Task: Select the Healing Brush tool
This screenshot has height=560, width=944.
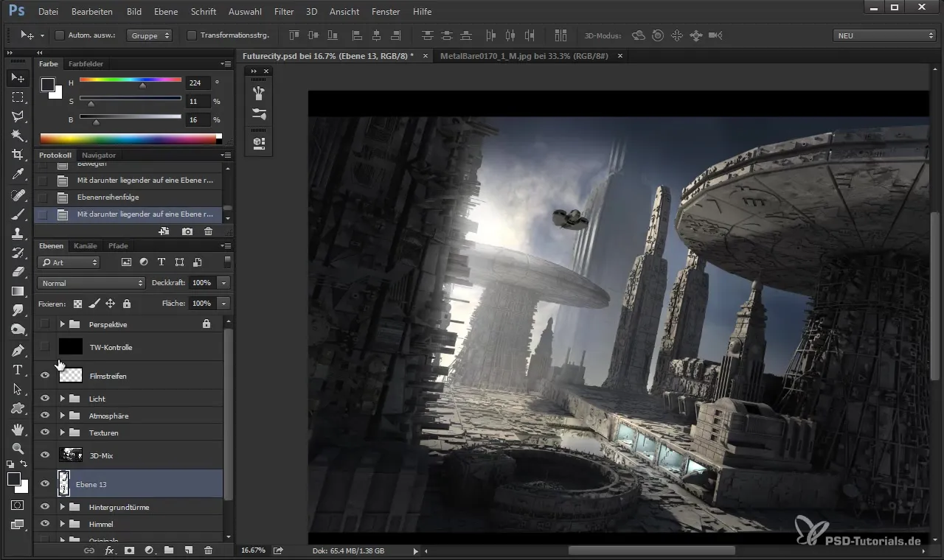Action: click(x=18, y=195)
